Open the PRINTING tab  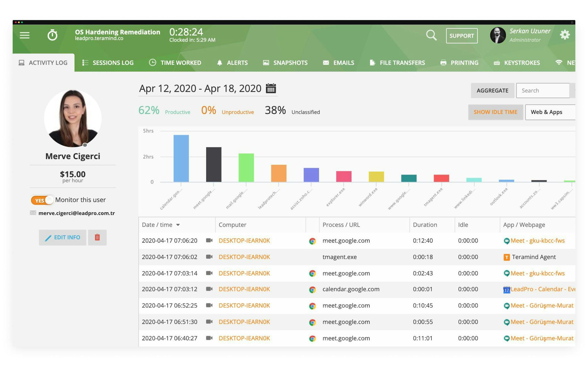[x=459, y=63]
